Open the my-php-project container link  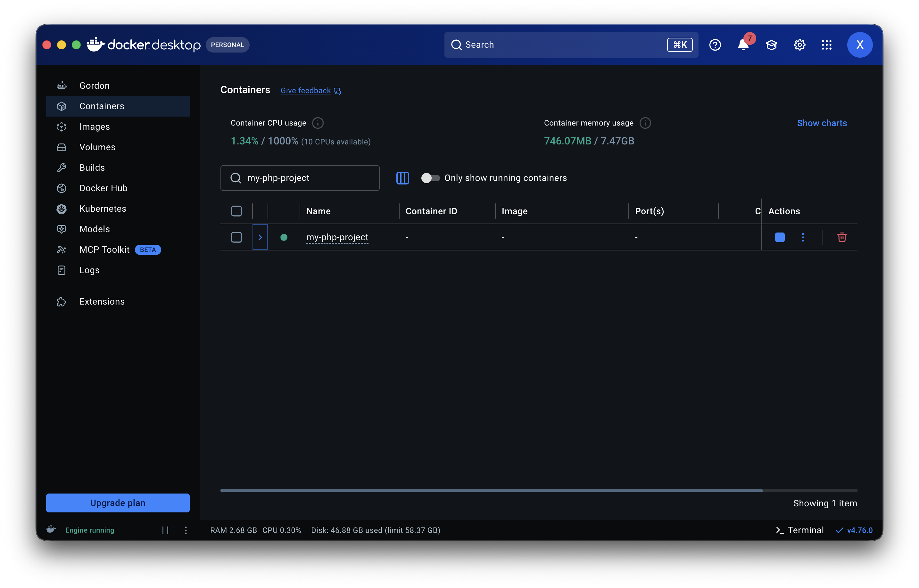tap(337, 237)
